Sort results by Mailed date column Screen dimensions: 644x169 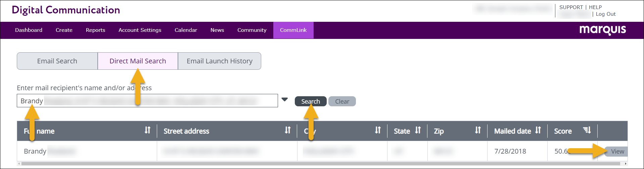538,130
